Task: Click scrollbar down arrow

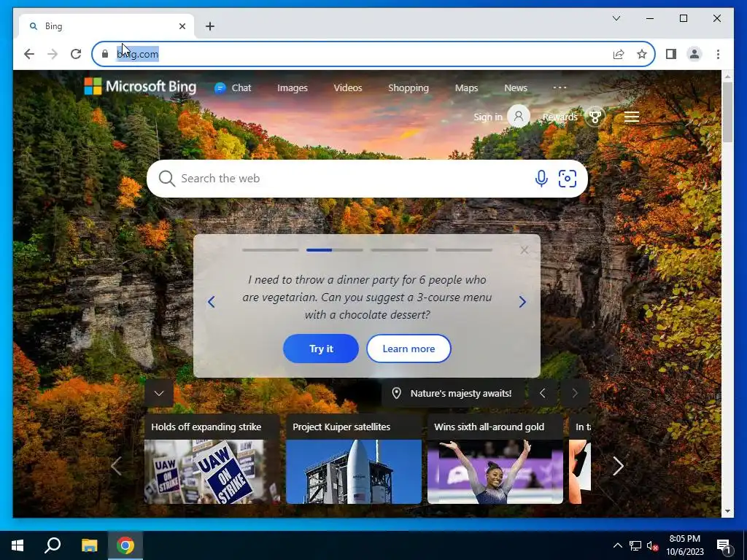Action: point(727,511)
